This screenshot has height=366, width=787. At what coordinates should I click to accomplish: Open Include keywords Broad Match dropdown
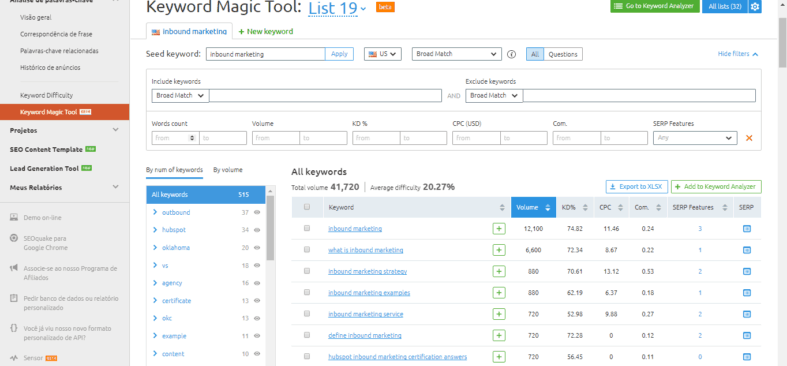(x=180, y=95)
